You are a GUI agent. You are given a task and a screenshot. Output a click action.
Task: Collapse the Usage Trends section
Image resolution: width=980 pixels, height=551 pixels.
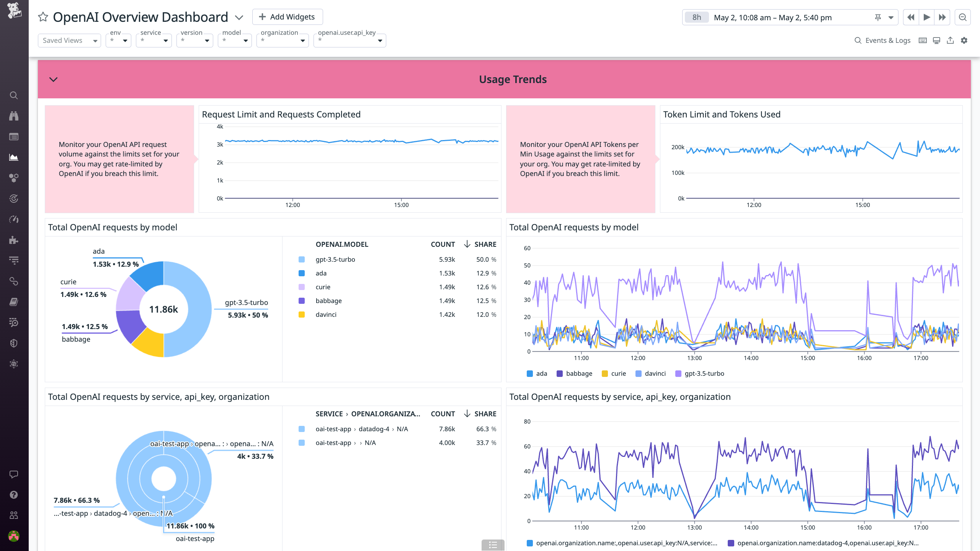click(53, 80)
